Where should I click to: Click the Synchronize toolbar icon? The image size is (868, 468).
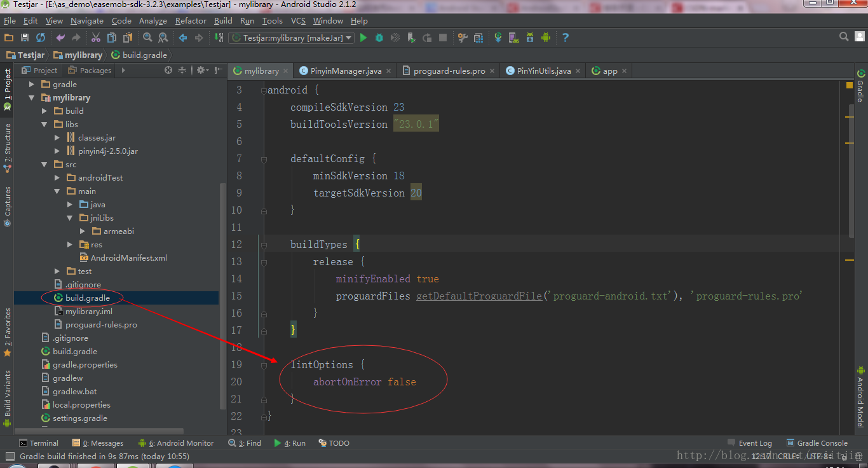[41, 38]
